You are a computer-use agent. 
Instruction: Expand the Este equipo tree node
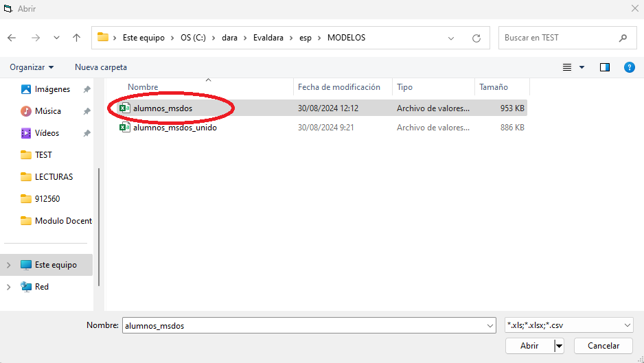point(9,266)
